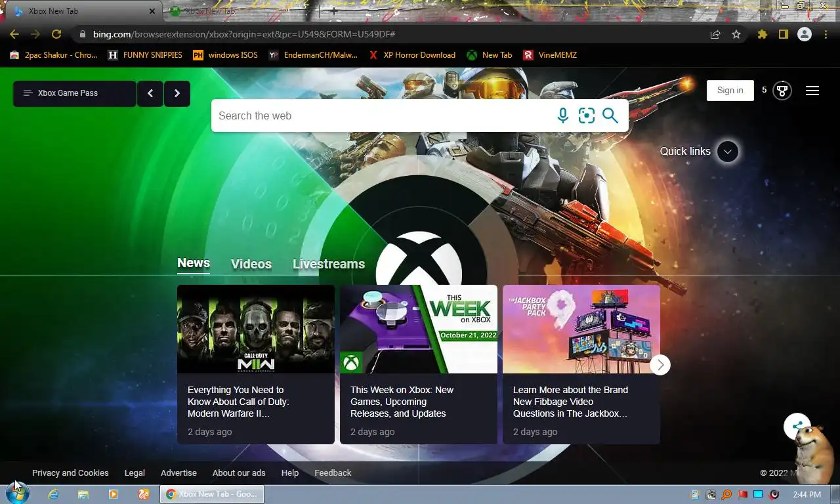Screen dimensions: 840x504
Task: Bookmark this page with the star icon
Action: [x=736, y=34]
